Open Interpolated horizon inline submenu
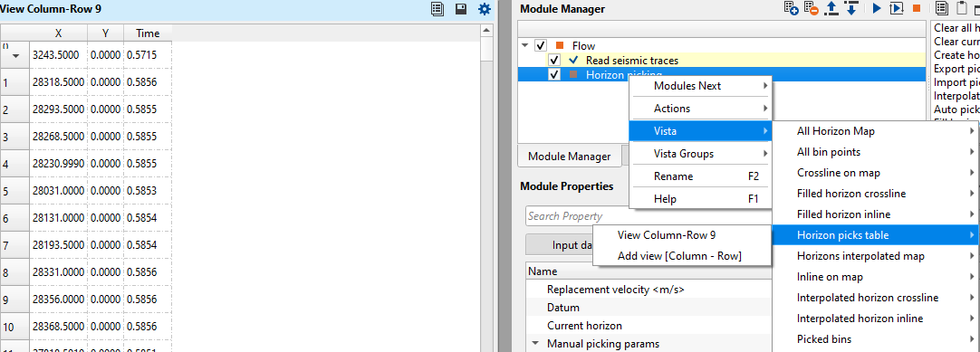Image resolution: width=980 pixels, height=352 pixels. pos(877,319)
